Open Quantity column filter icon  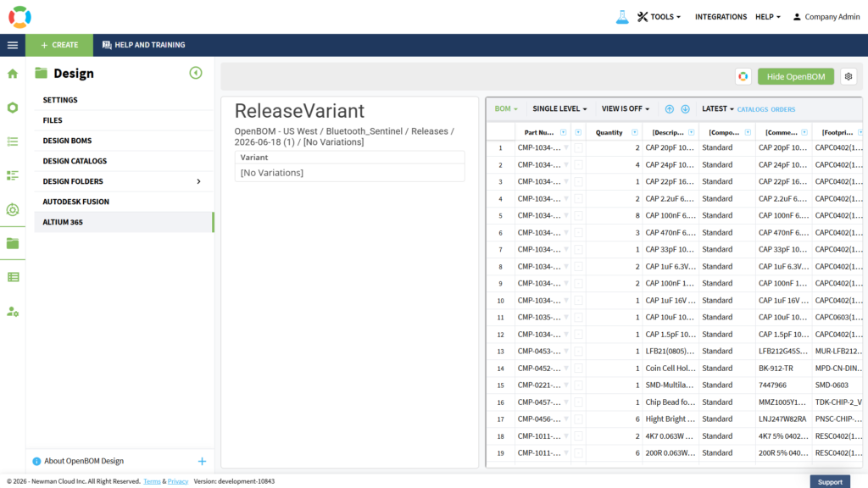point(634,132)
